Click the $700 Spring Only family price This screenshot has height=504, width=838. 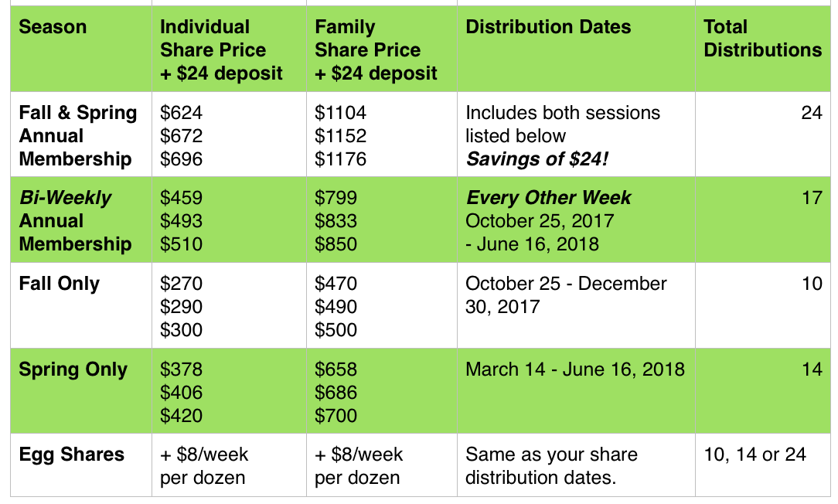tap(336, 416)
